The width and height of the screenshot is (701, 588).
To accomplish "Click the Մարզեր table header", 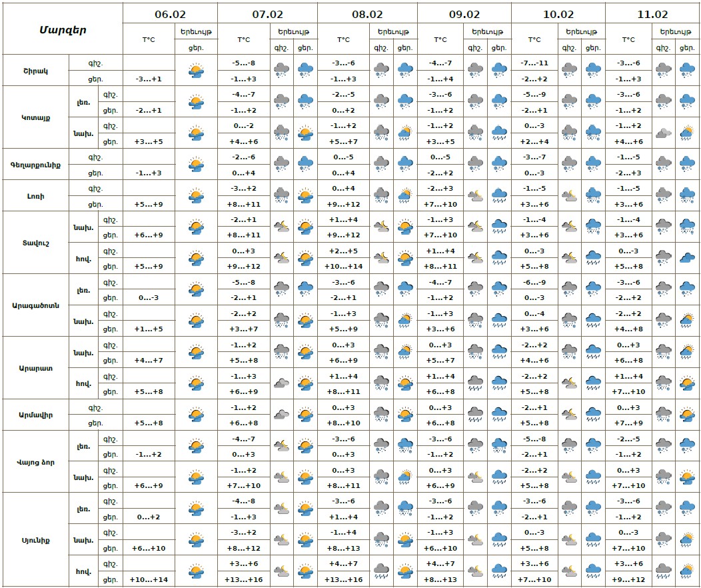I will [63, 29].
